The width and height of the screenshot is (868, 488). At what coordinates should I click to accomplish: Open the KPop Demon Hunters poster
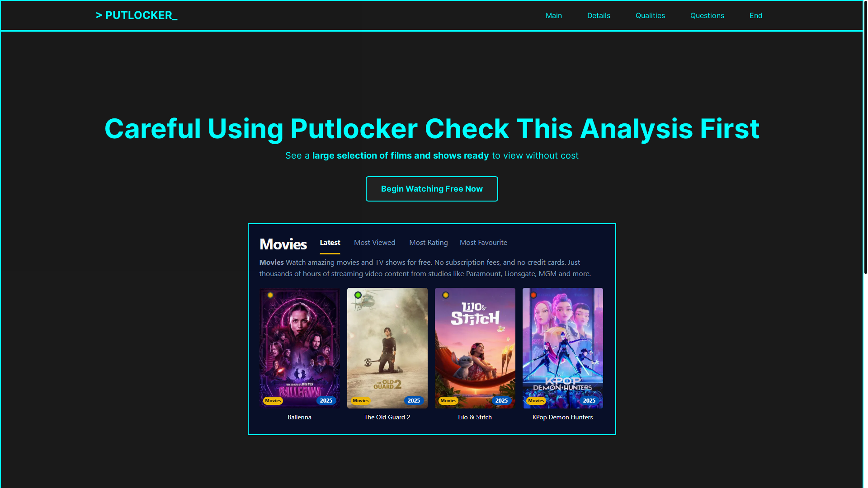point(563,348)
